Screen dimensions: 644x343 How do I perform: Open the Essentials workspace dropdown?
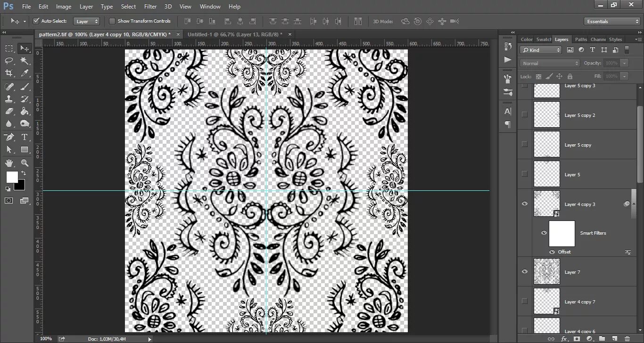click(611, 21)
